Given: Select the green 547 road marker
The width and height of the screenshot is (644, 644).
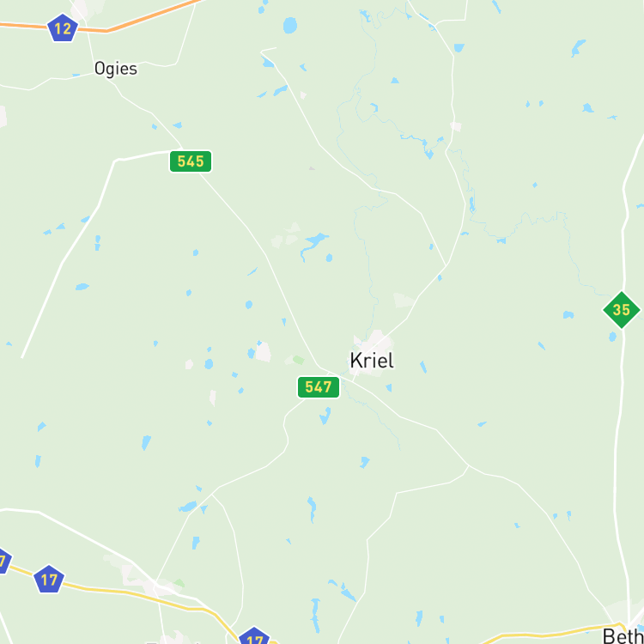Looking at the screenshot, I should [319, 387].
